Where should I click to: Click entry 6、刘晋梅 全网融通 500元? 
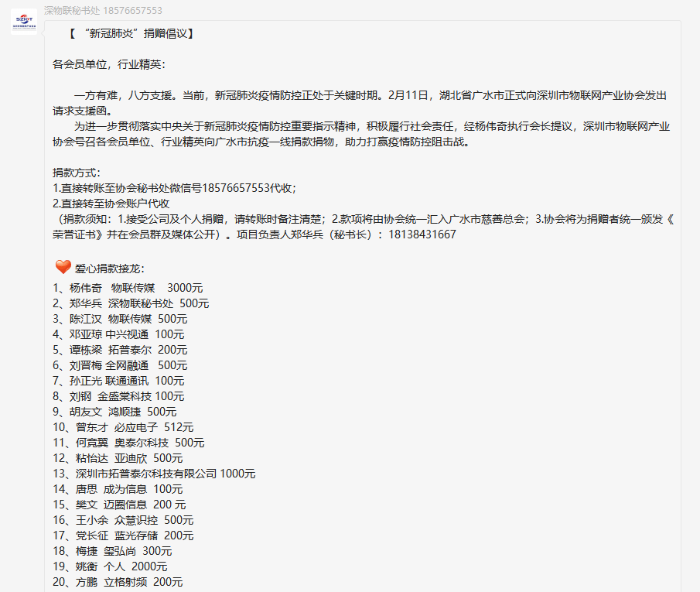click(120, 365)
